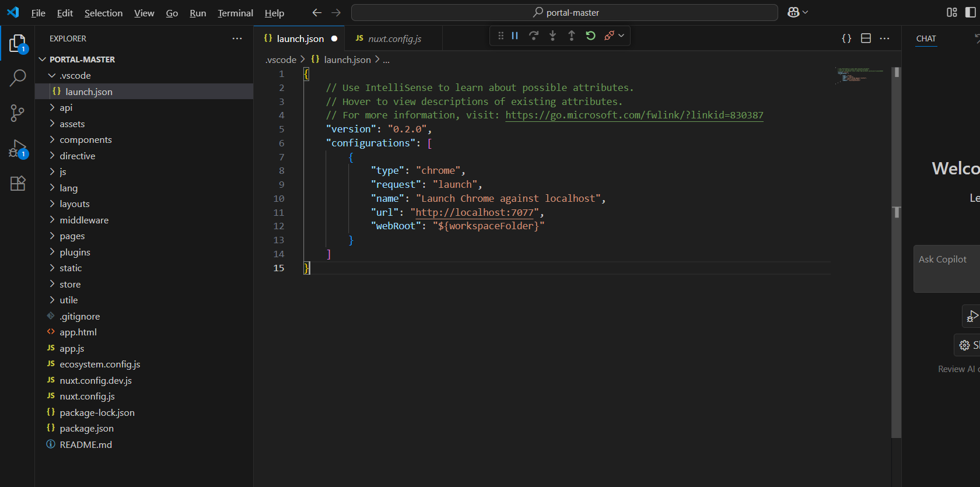This screenshot has width=980, height=487.
Task: Open the Search view in activity bar
Action: (x=17, y=78)
